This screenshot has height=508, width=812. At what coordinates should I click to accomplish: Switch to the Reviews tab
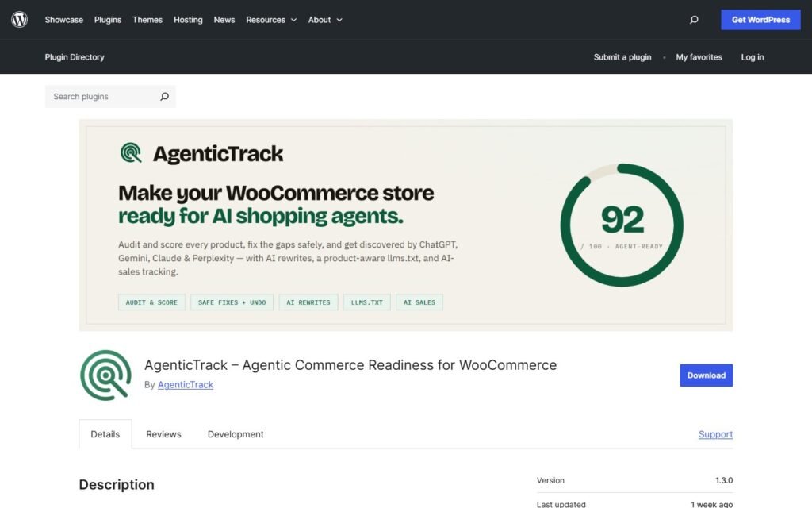coord(163,434)
